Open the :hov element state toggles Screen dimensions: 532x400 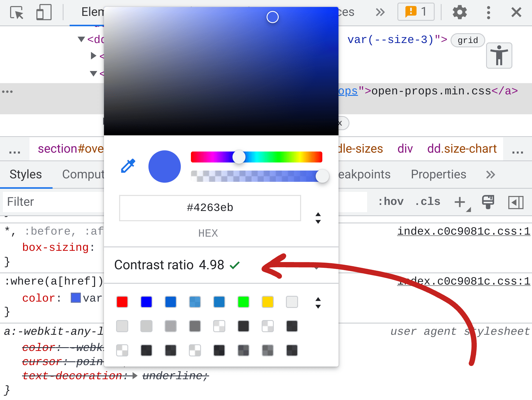point(391,201)
